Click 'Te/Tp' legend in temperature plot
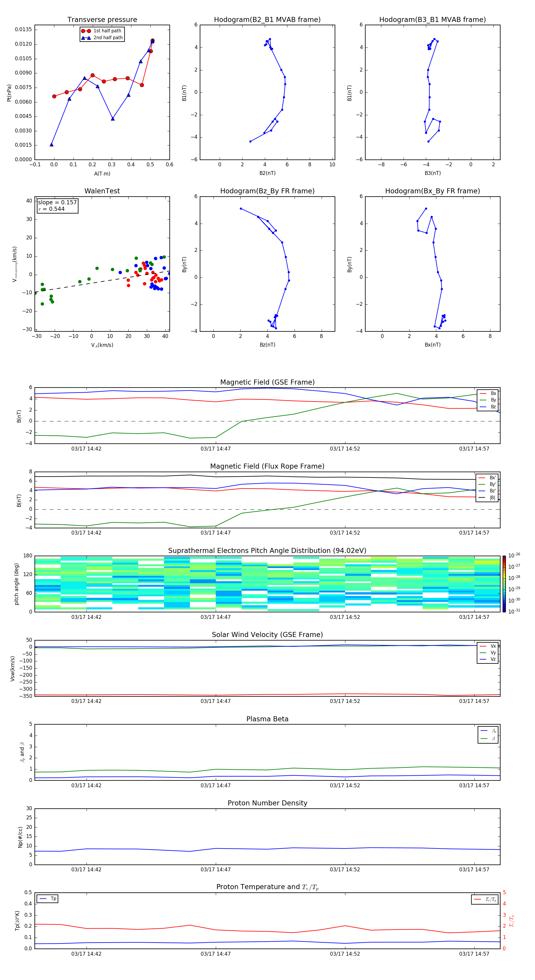The image size is (535, 980). pos(485,899)
